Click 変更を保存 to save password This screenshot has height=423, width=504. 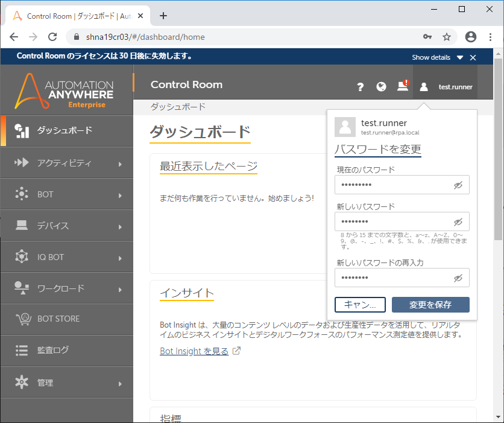pos(430,305)
